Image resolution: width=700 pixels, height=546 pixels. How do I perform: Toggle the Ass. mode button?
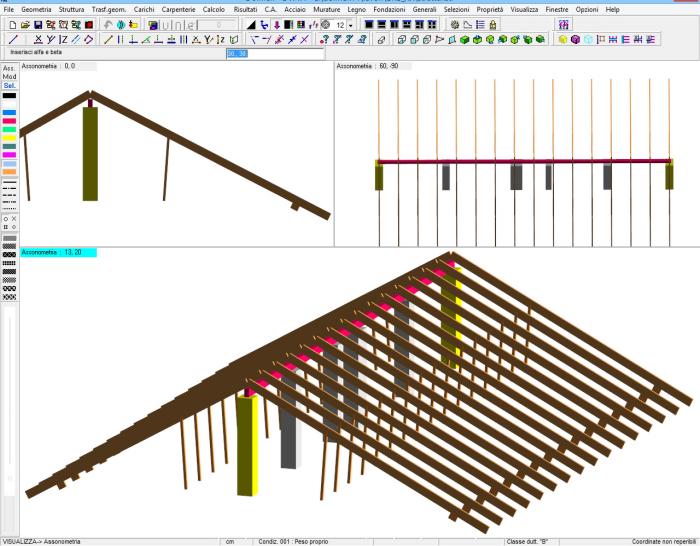pos(9,68)
